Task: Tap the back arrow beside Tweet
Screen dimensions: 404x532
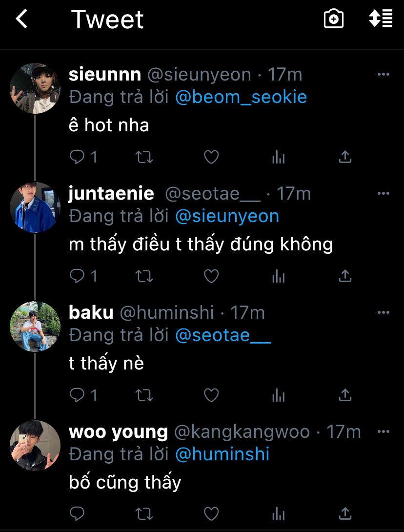Action: coord(21,20)
